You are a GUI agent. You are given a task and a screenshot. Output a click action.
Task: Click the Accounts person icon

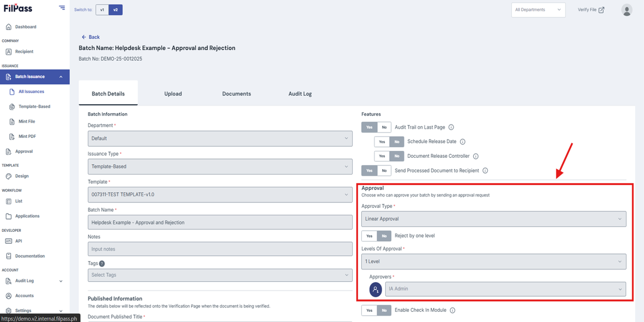point(9,296)
